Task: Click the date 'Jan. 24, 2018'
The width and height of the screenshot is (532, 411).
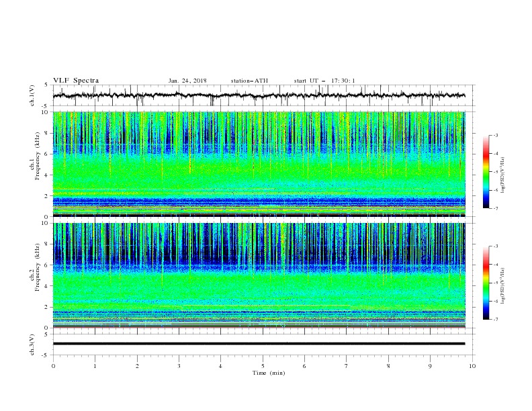Action: coord(187,81)
